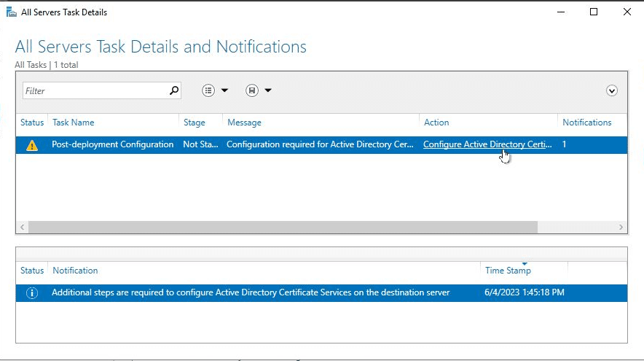Image resolution: width=644 pixels, height=361 pixels.
Task: Open the list view options icon
Action: (208, 90)
